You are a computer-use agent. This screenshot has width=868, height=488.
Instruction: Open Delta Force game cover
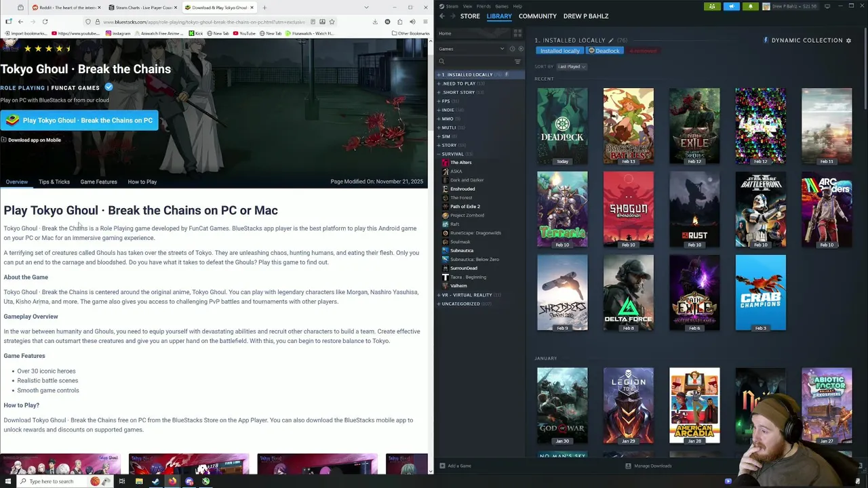[x=629, y=293]
